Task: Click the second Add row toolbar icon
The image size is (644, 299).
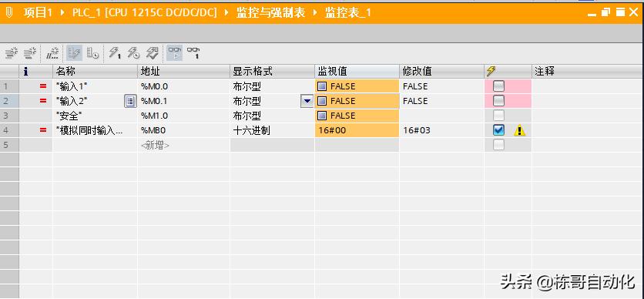Action: [x=30, y=53]
